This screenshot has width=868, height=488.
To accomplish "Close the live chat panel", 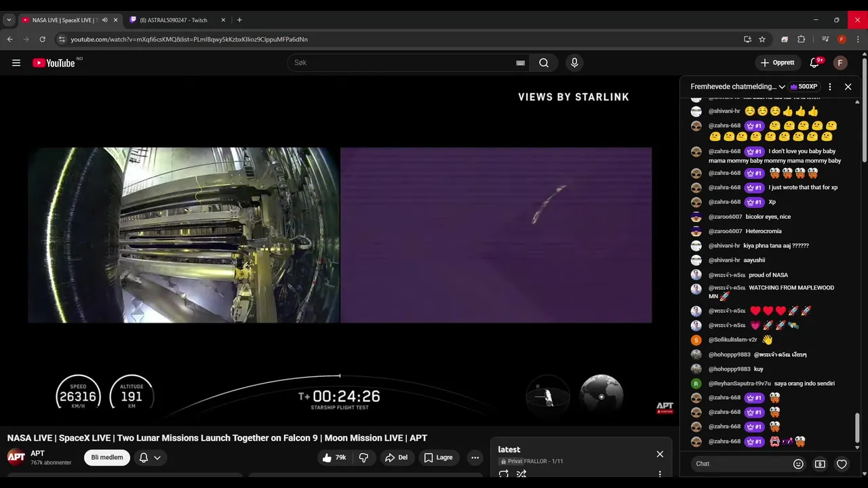I will 848,87.
